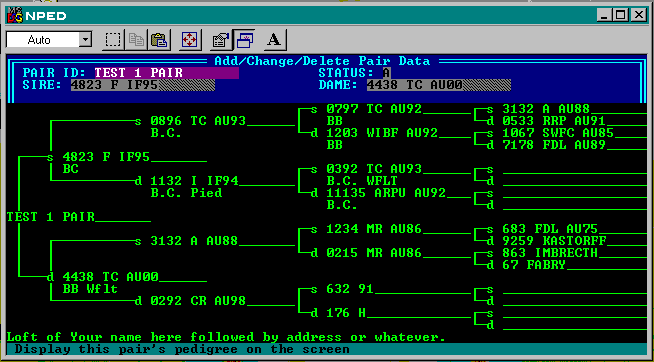Select pedigree entry 0215 MR AU86

[x=374, y=253]
